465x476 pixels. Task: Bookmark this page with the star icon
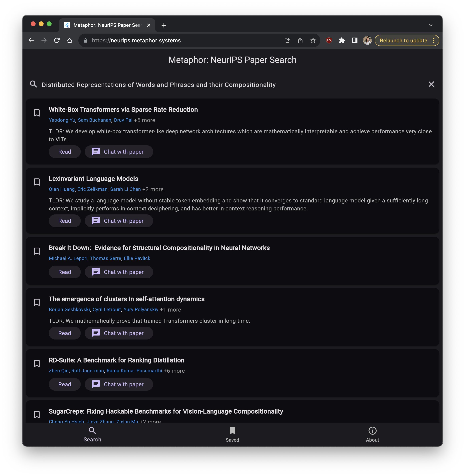pyautogui.click(x=313, y=41)
